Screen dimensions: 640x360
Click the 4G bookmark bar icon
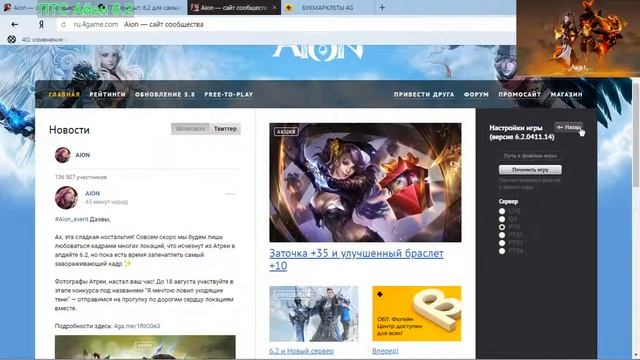[x=12, y=39]
